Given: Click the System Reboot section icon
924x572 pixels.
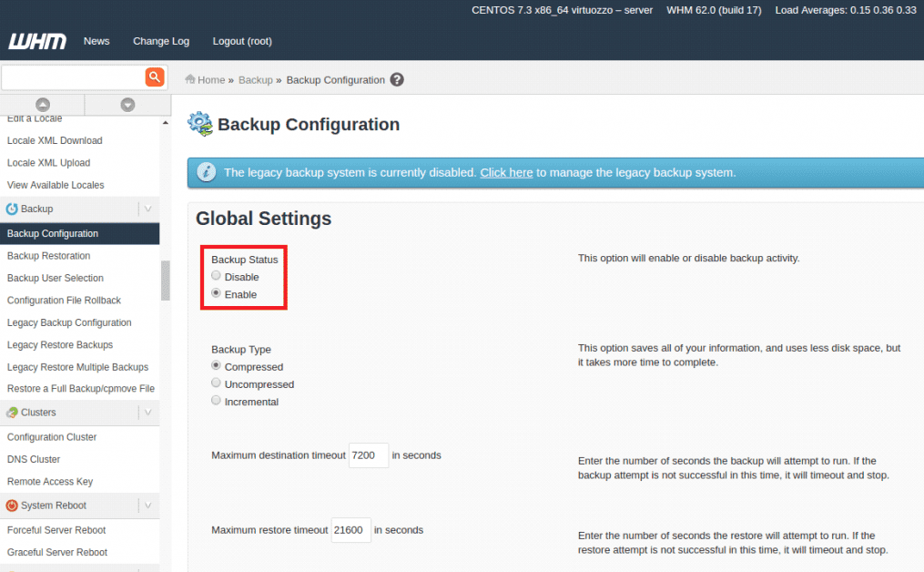Looking at the screenshot, I should click(12, 506).
